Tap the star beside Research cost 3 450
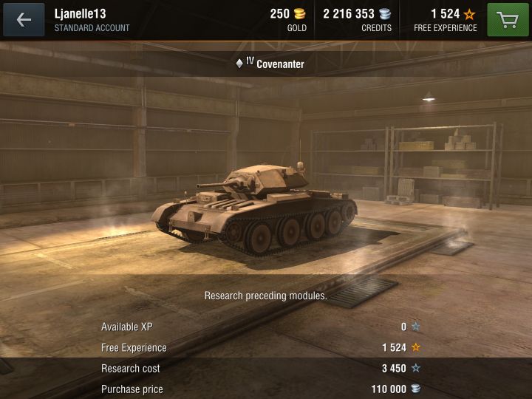This screenshot has width=532, height=399. pos(415,368)
